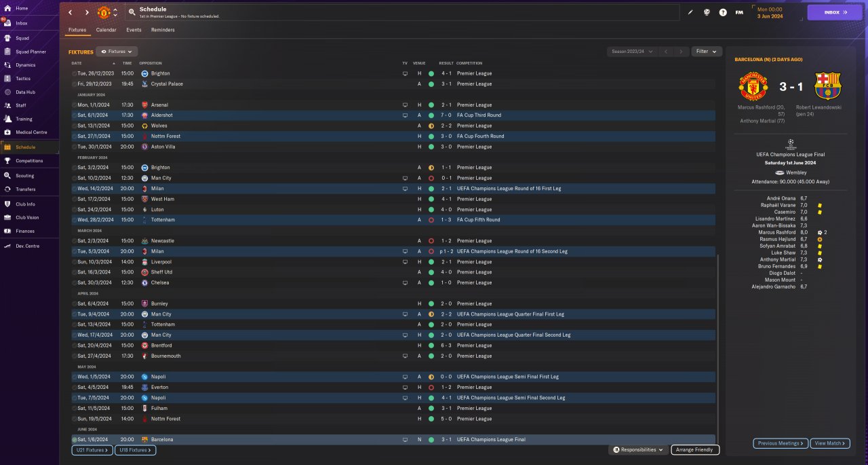Select the Tottenham FA Cup Fifth Round fixture
This screenshot has width=868, height=465.
point(393,220)
